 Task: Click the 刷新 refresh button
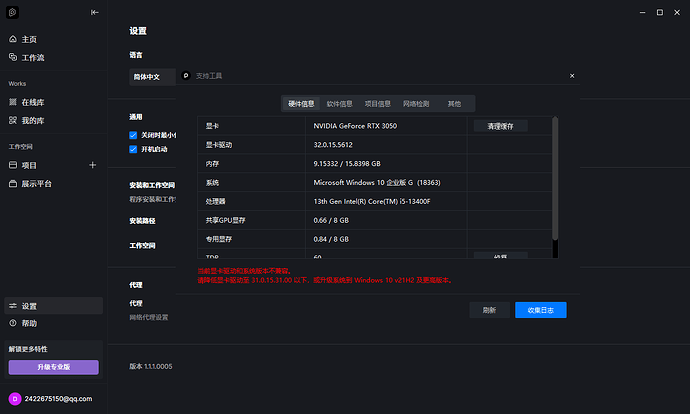coord(489,310)
